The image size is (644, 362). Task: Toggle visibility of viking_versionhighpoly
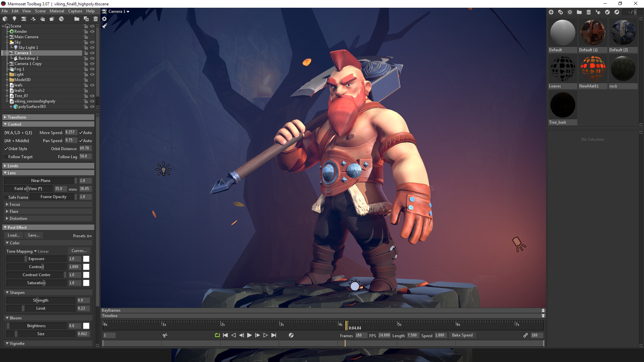(92, 101)
